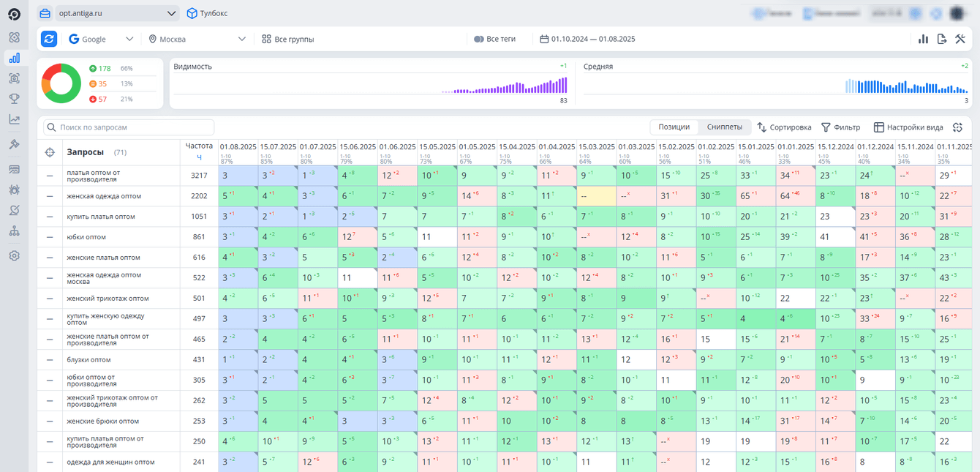Open the trophy competitors section in sidebar
The height and width of the screenshot is (472, 980).
tap(14, 99)
